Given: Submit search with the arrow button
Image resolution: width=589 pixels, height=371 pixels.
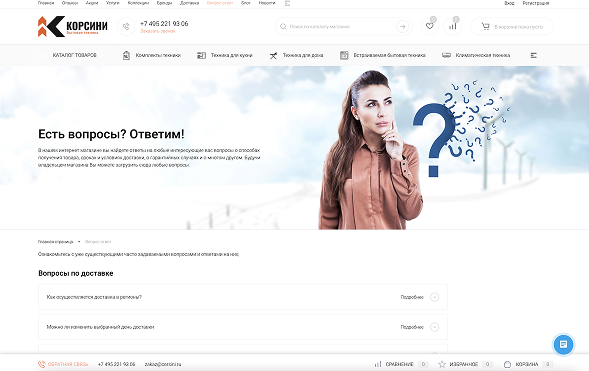Looking at the screenshot, I should coord(402,27).
